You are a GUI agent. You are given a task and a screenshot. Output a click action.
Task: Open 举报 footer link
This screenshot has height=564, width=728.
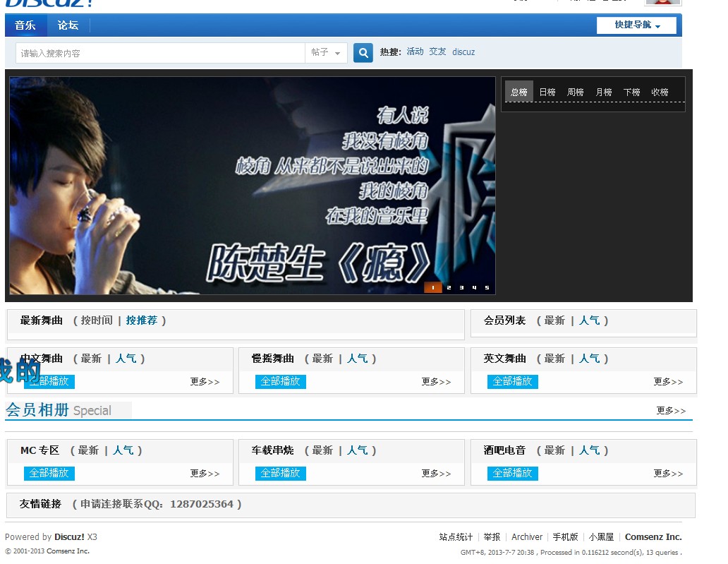(492, 536)
